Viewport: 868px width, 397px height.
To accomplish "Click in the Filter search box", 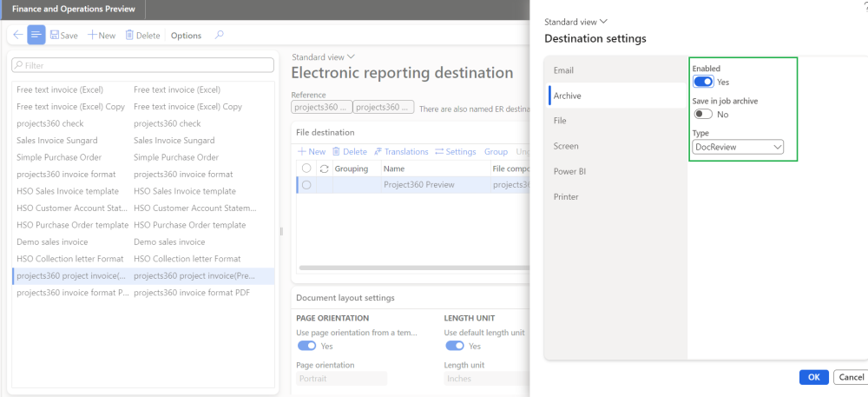I will 143,65.
